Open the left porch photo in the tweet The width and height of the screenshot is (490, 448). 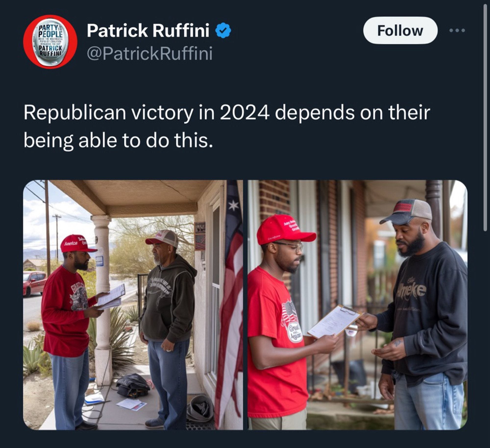[x=133, y=305]
